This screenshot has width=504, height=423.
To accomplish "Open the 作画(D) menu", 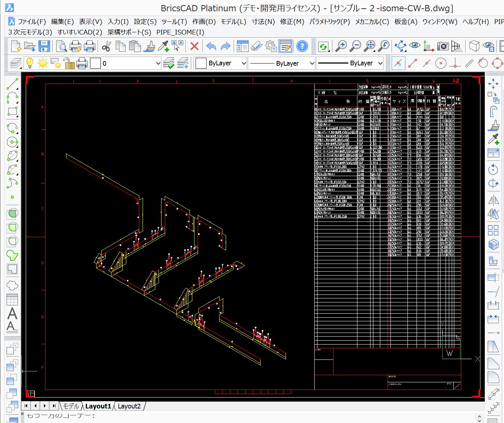I will pos(204,22).
